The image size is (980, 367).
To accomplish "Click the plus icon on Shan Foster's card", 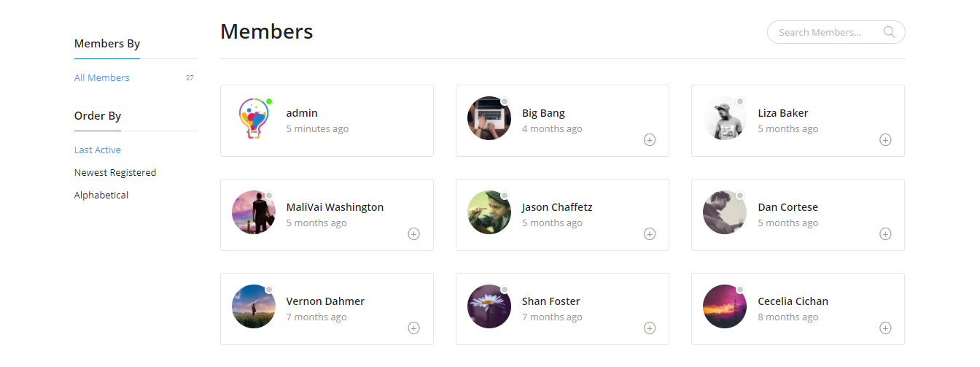I will [650, 328].
